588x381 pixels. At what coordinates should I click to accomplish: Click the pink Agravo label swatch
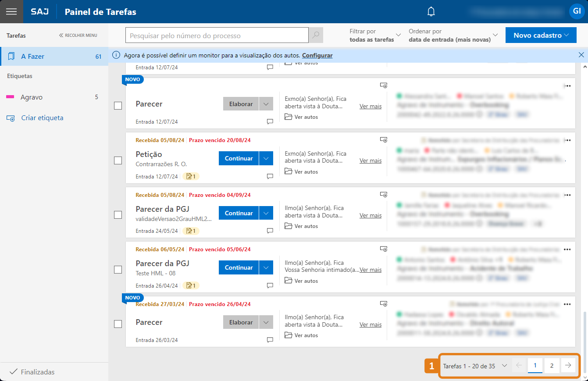tap(10, 97)
